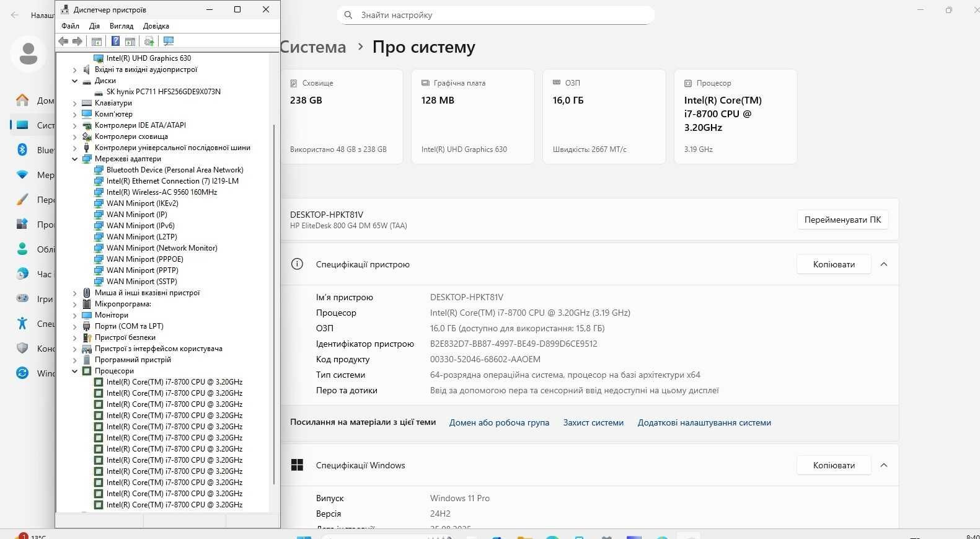Click the Знайти настройку search field
The height and width of the screenshot is (539, 980).
(x=496, y=15)
